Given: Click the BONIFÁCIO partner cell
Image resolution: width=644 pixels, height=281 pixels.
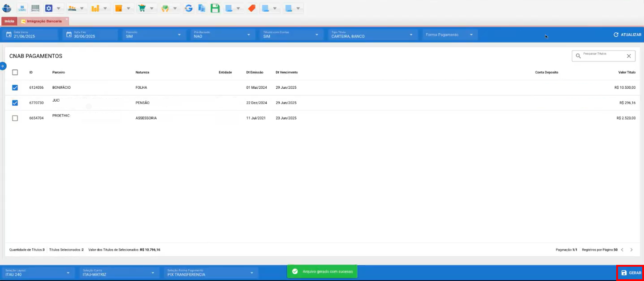Looking at the screenshot, I should pos(61,87).
